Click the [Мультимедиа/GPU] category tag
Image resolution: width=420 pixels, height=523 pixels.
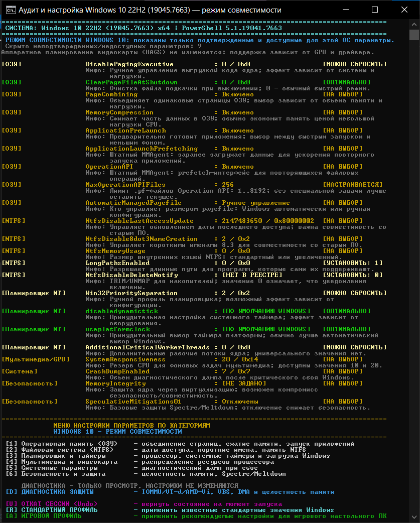[36, 359]
